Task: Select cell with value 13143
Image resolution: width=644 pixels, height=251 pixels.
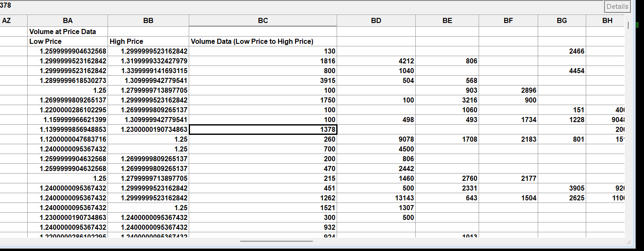Action: tap(376, 198)
